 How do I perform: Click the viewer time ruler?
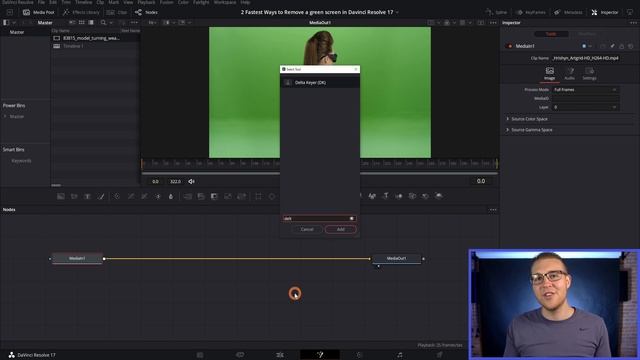click(x=320, y=163)
